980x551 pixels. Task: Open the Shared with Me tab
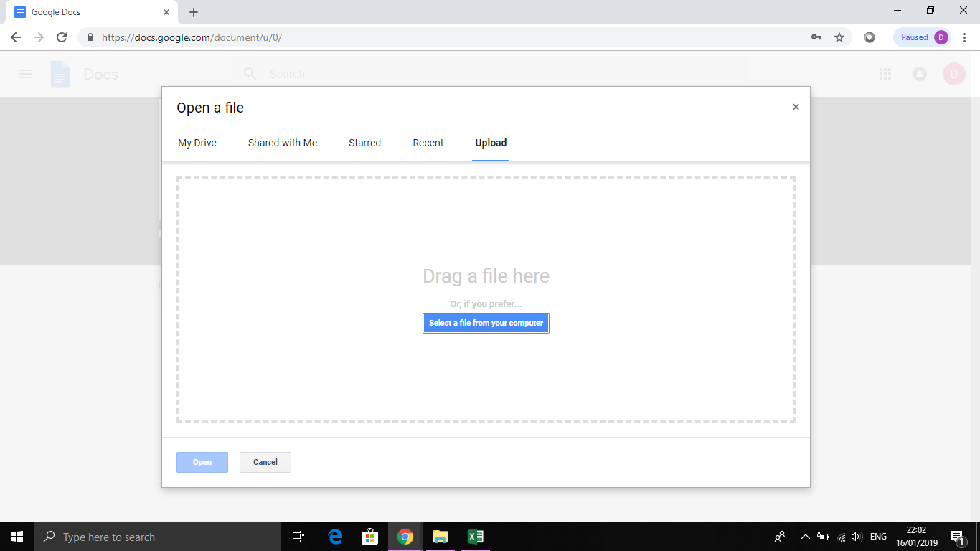click(x=283, y=143)
